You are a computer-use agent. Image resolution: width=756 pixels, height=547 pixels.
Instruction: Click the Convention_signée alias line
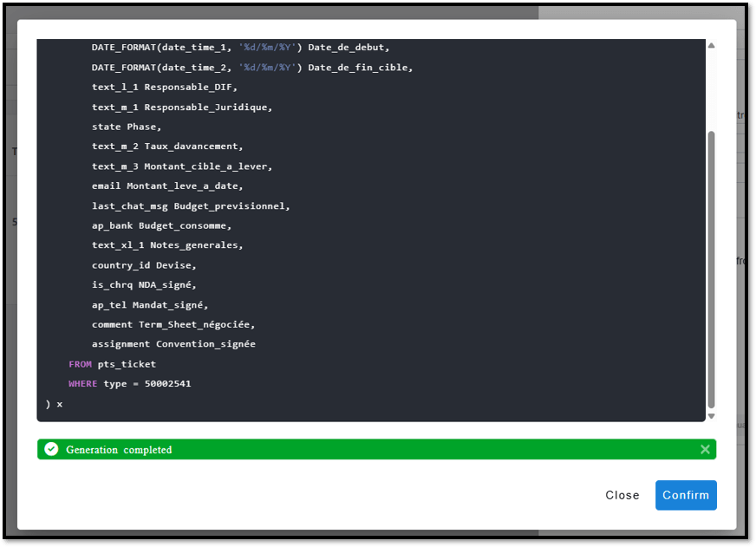(205, 344)
